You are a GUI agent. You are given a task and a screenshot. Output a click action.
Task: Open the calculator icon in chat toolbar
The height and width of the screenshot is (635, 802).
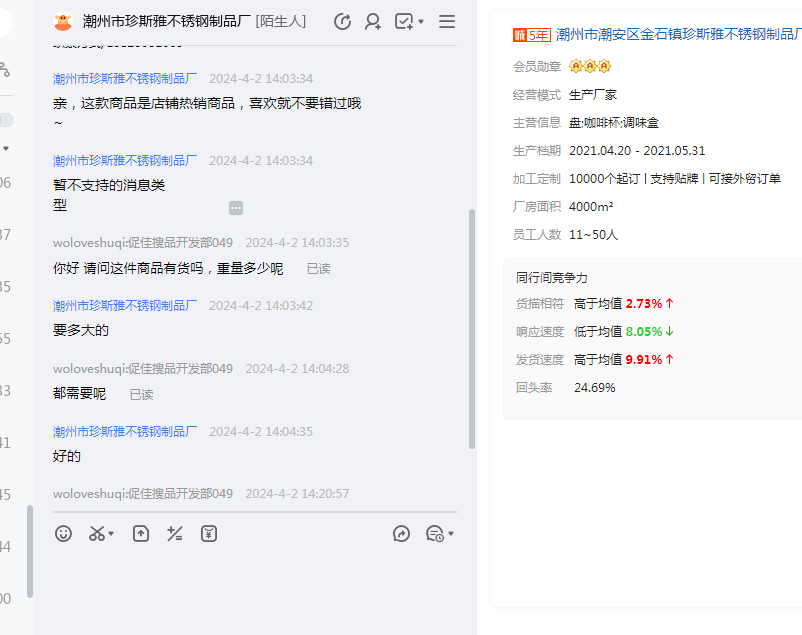point(175,534)
